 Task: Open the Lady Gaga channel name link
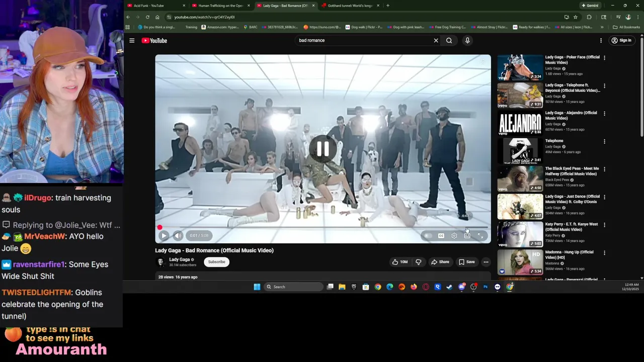coord(180,259)
